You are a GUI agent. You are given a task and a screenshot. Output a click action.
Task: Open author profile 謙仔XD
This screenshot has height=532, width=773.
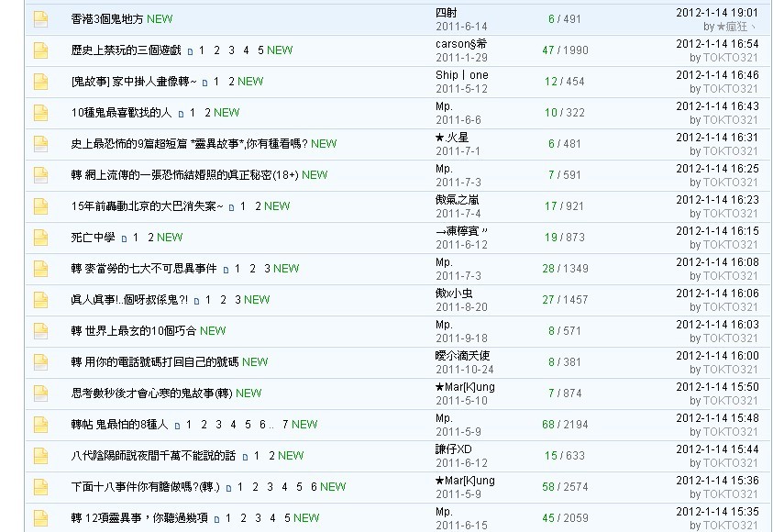[x=454, y=449]
